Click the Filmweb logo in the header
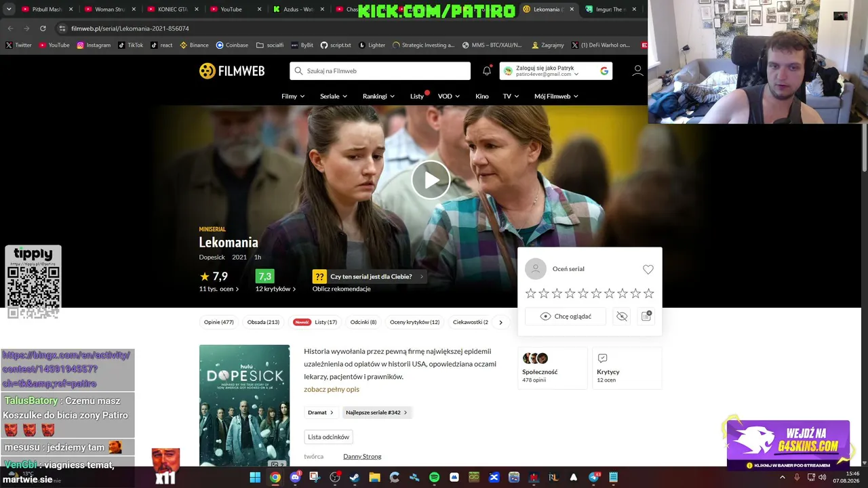The width and height of the screenshot is (868, 488). tap(232, 70)
